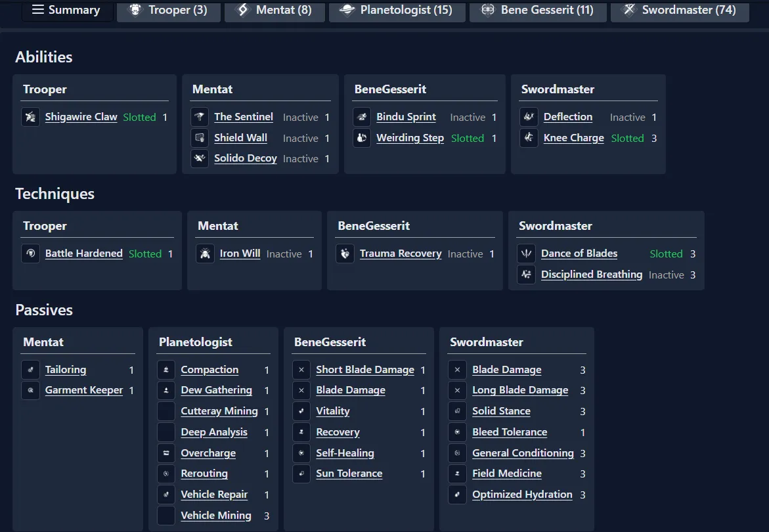Click Slotted status of Battle Hardened

coord(145,254)
